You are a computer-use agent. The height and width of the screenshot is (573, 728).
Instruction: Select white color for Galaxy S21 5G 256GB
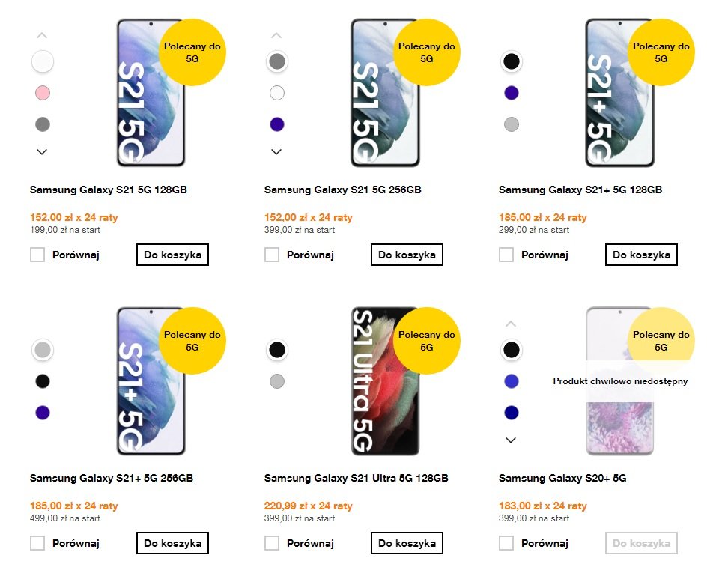pos(277,93)
